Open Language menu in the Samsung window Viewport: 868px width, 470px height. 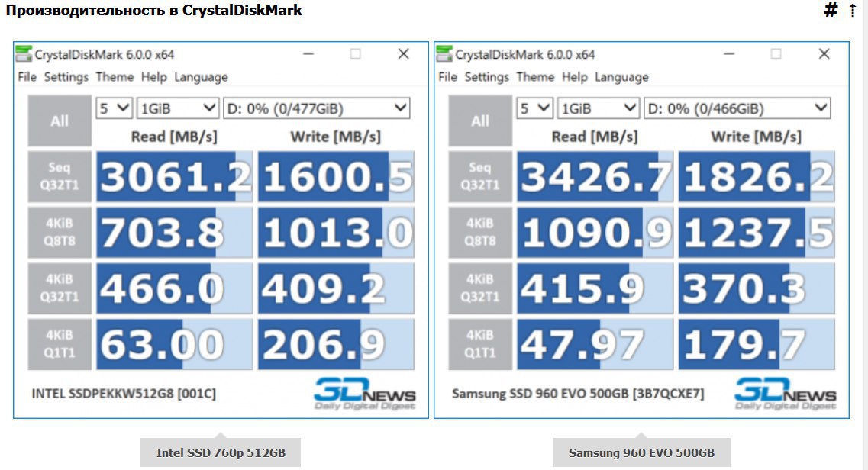click(x=621, y=77)
